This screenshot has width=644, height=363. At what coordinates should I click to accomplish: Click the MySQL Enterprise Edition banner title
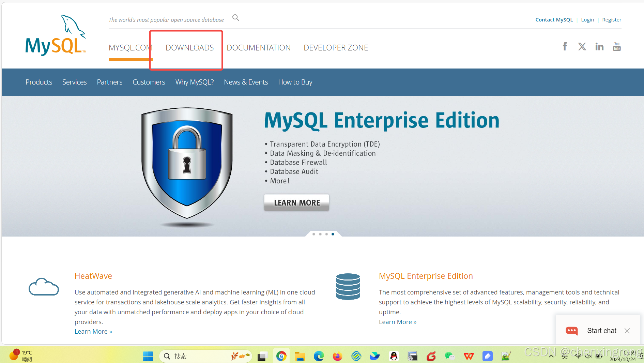pos(382,121)
